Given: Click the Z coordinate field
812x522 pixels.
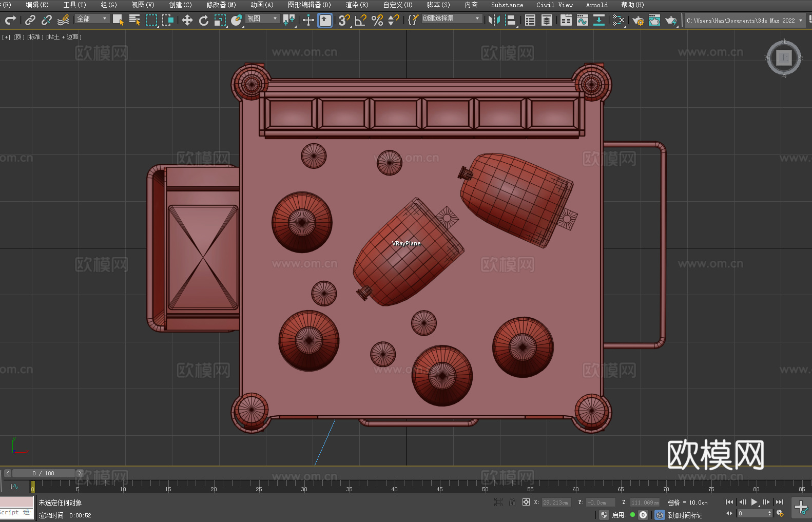Looking at the screenshot, I should click(x=645, y=502).
